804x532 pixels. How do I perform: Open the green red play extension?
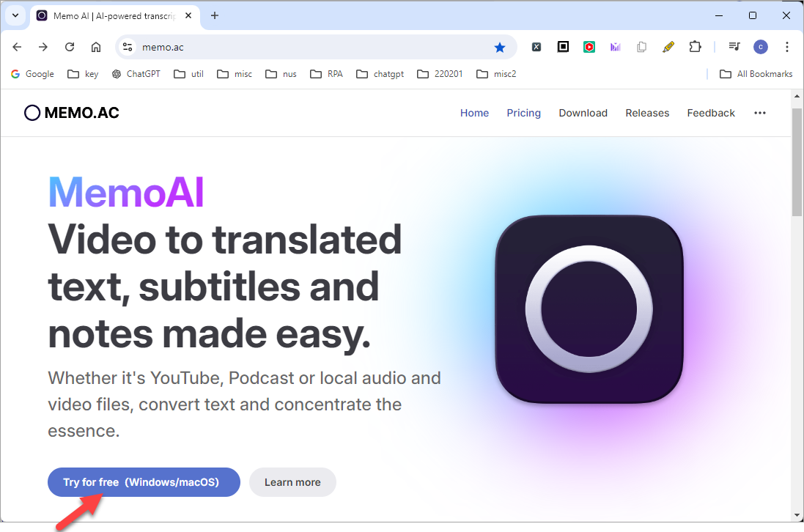tap(589, 47)
